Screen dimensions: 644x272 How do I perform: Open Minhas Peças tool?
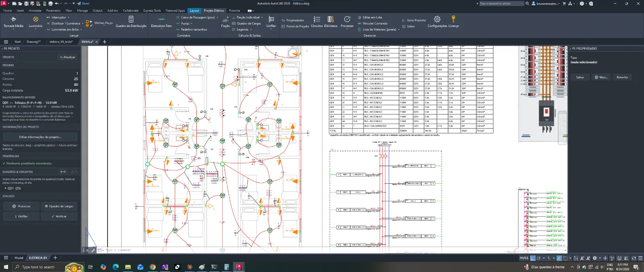(x=99, y=23)
